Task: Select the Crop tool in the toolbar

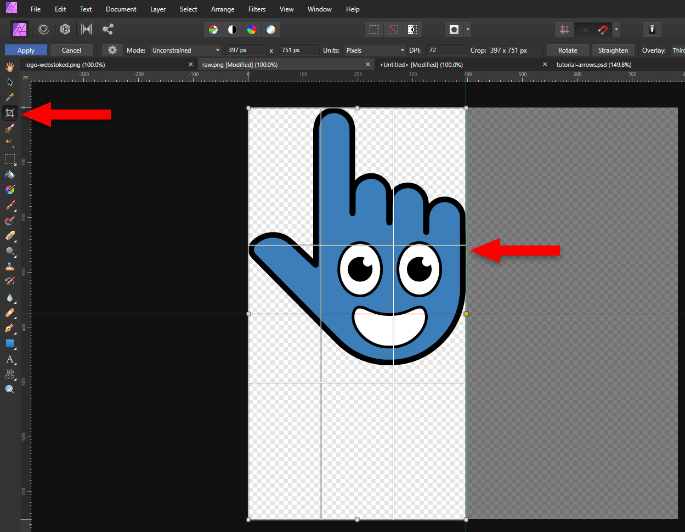Action: (x=10, y=113)
